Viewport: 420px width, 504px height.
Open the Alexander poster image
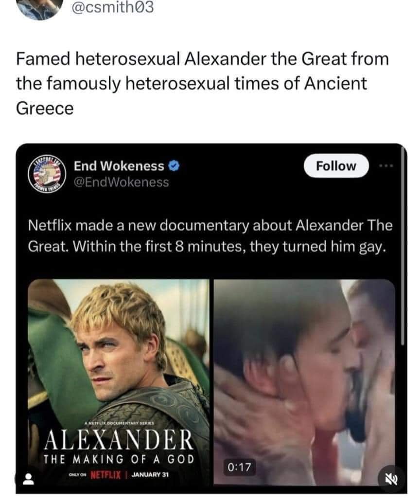119,382
